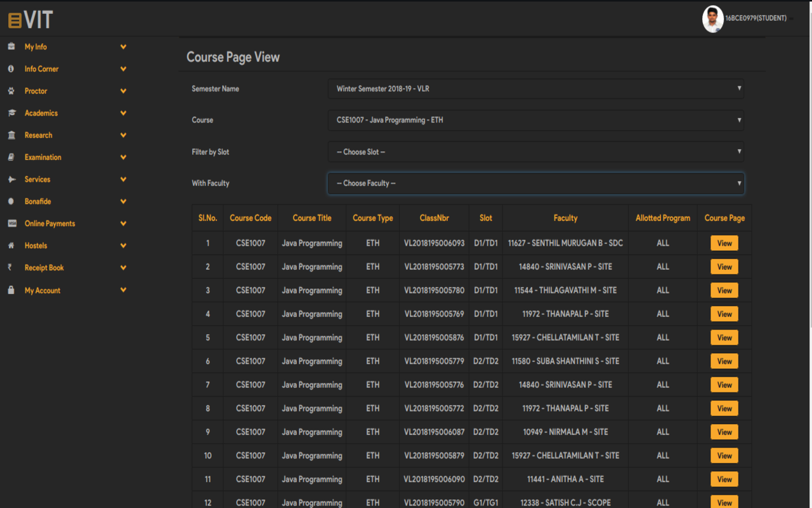View course page for THILAGAVATHI M
The height and width of the screenshot is (508, 812).
coord(724,290)
